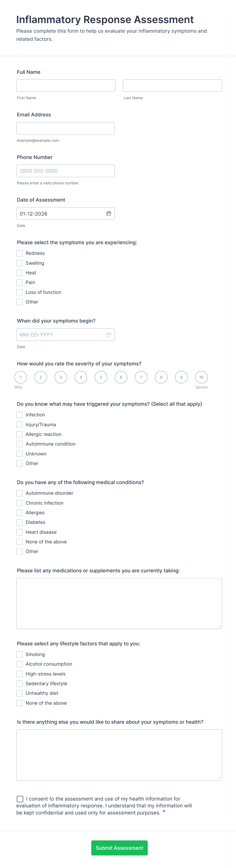Click the First Name input field

coord(65,85)
